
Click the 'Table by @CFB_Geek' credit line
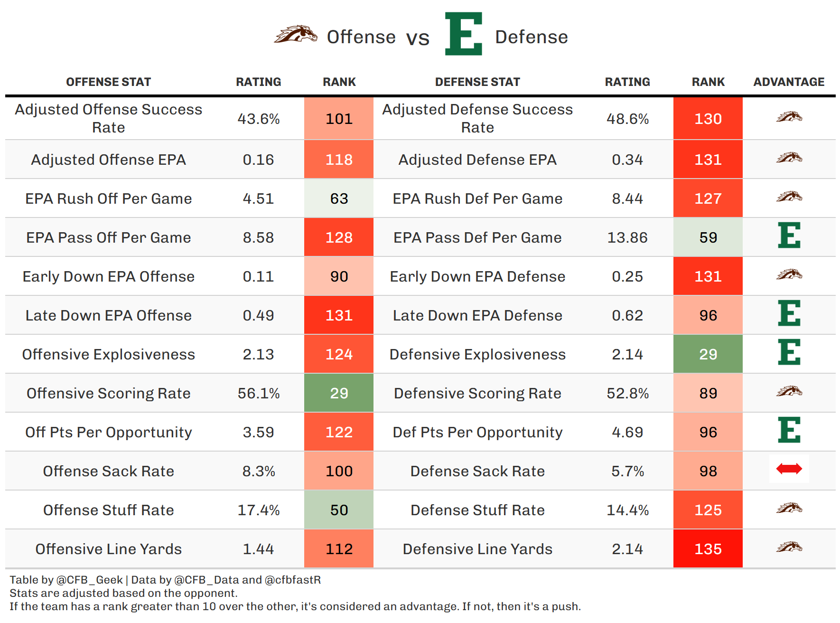click(66, 580)
